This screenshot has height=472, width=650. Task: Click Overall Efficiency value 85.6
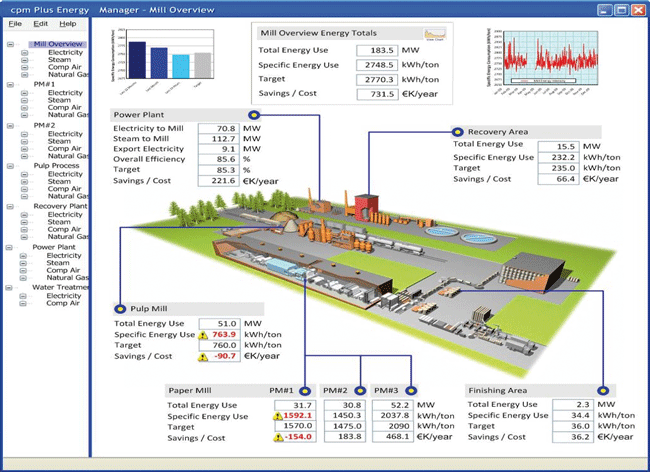click(x=218, y=160)
